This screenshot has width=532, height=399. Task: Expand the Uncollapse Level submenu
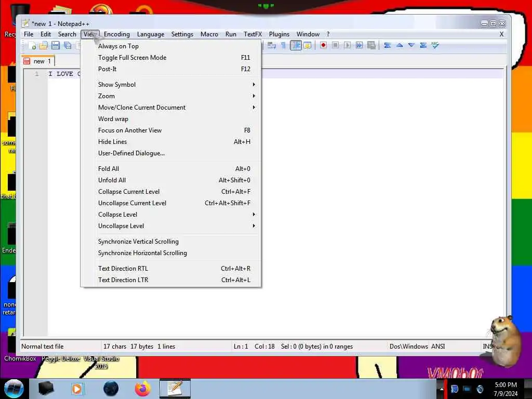click(171, 226)
